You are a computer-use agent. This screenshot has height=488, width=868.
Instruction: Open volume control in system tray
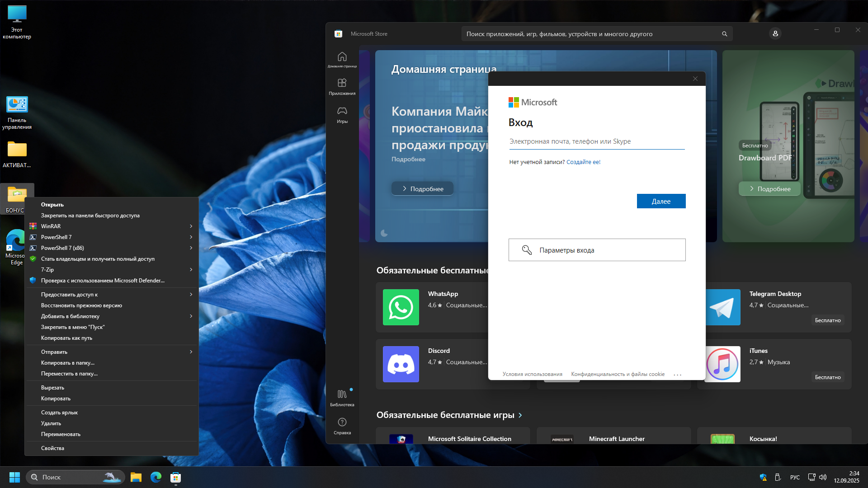point(823,477)
